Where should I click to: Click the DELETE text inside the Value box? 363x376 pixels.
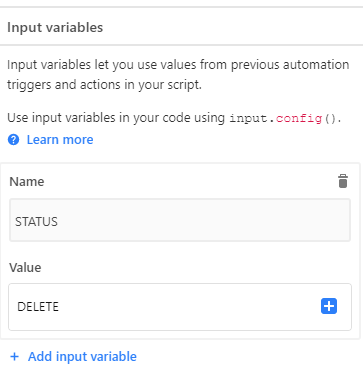point(38,307)
